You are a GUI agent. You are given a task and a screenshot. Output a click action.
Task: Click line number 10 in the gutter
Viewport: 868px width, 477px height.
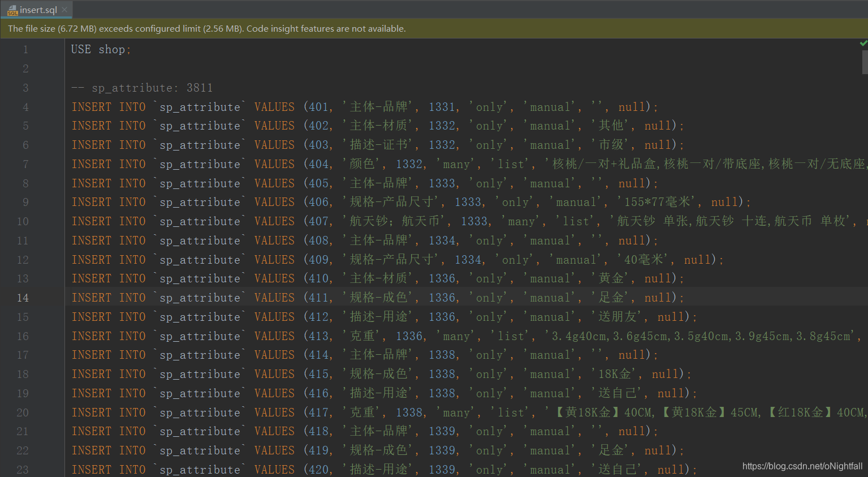pyautogui.click(x=23, y=222)
